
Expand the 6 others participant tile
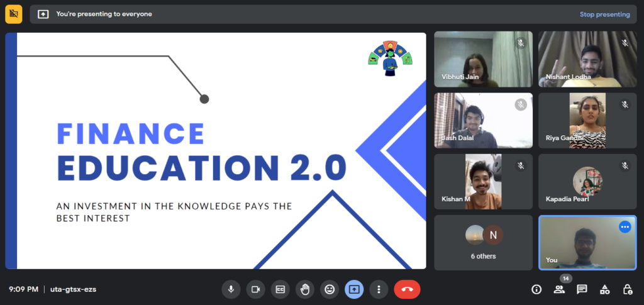[x=483, y=243]
